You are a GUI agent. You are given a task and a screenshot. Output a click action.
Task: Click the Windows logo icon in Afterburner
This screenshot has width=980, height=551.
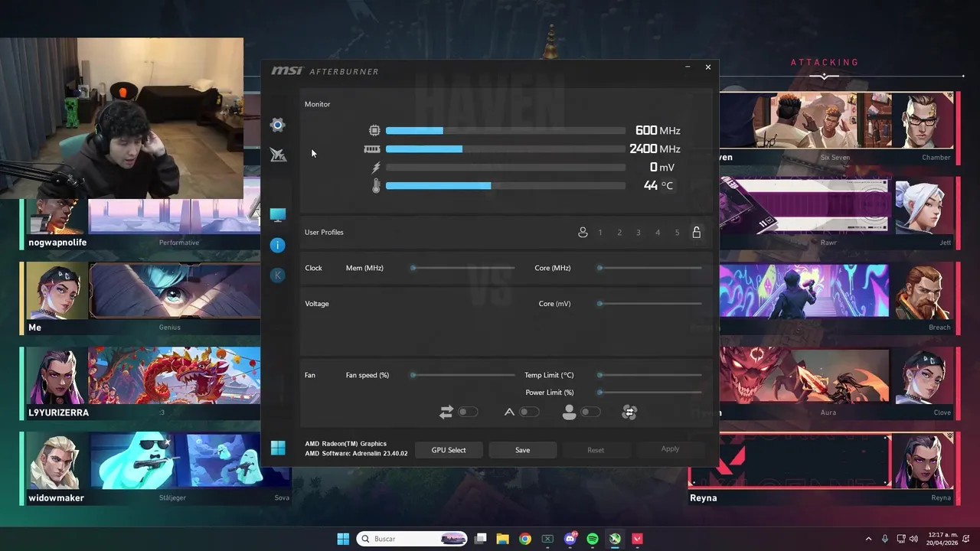[x=278, y=448]
